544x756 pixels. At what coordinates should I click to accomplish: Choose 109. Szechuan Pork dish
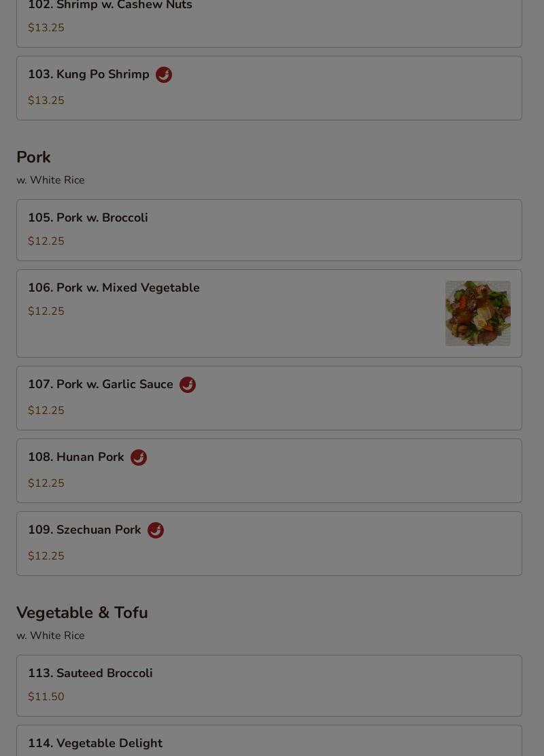pos(269,544)
